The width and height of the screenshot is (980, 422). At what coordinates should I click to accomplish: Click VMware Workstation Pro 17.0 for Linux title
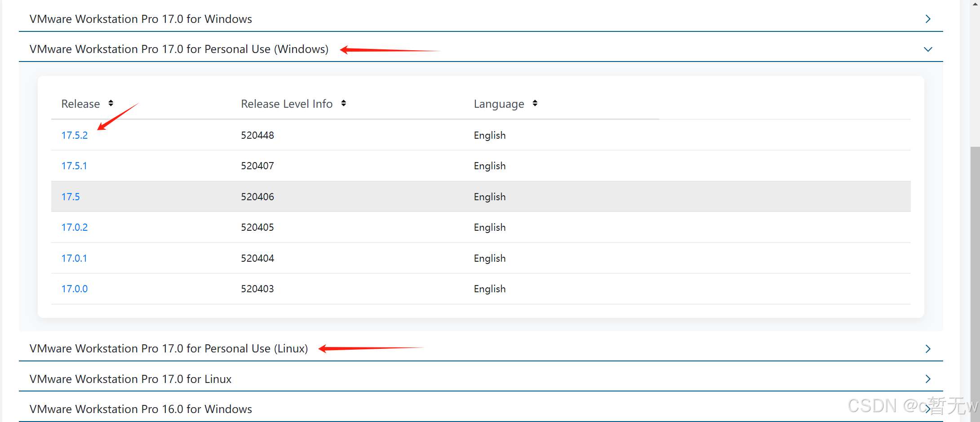130,379
